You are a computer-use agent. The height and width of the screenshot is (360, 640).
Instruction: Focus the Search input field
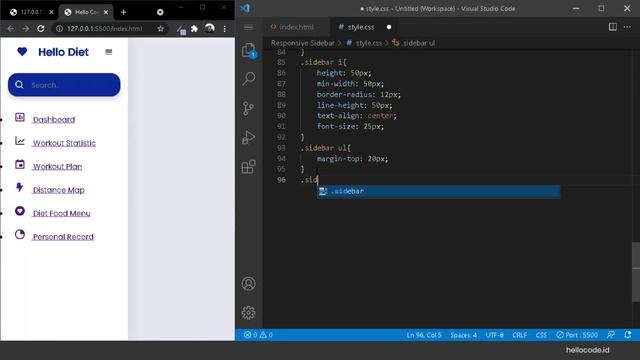[x=64, y=85]
